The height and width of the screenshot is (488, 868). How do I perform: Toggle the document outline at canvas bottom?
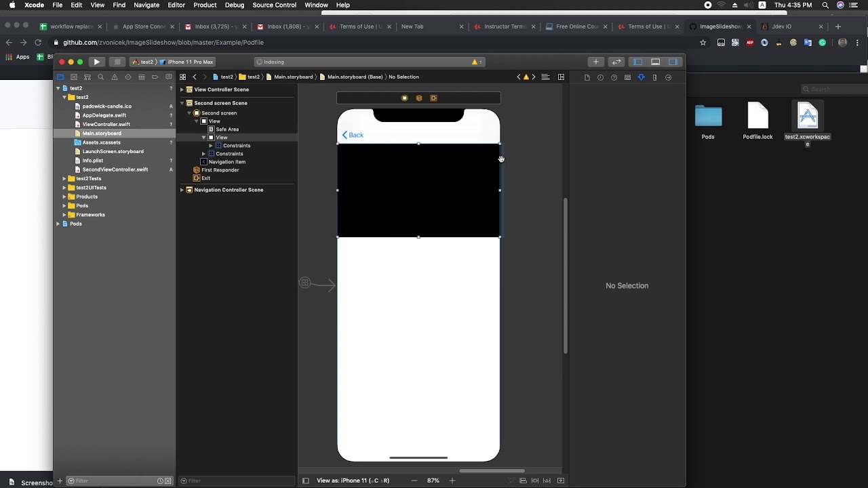tap(306, 481)
